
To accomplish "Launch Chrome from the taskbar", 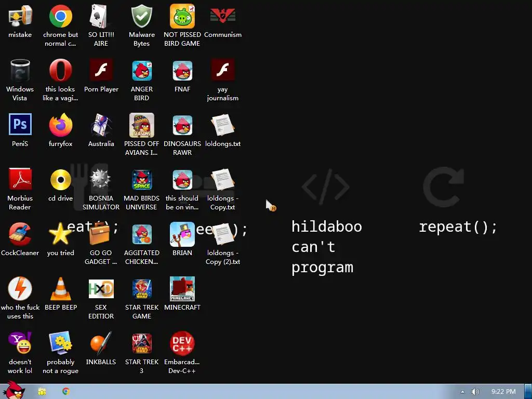I will tap(66, 391).
